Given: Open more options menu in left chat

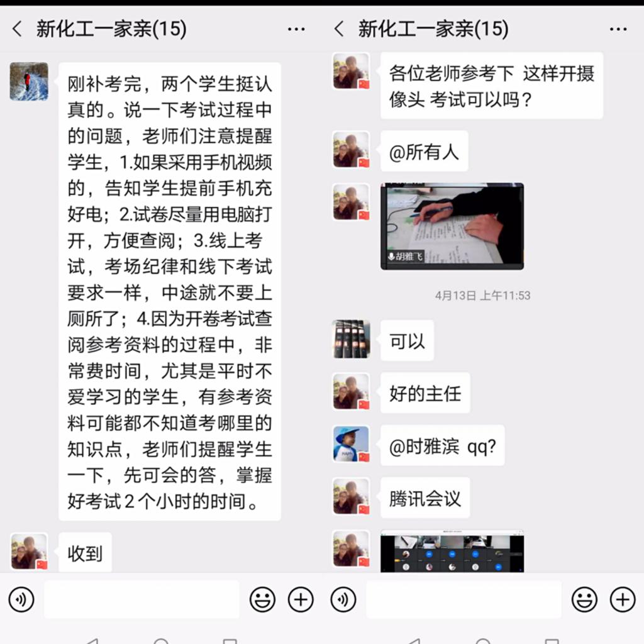Looking at the screenshot, I should pyautogui.click(x=296, y=29).
